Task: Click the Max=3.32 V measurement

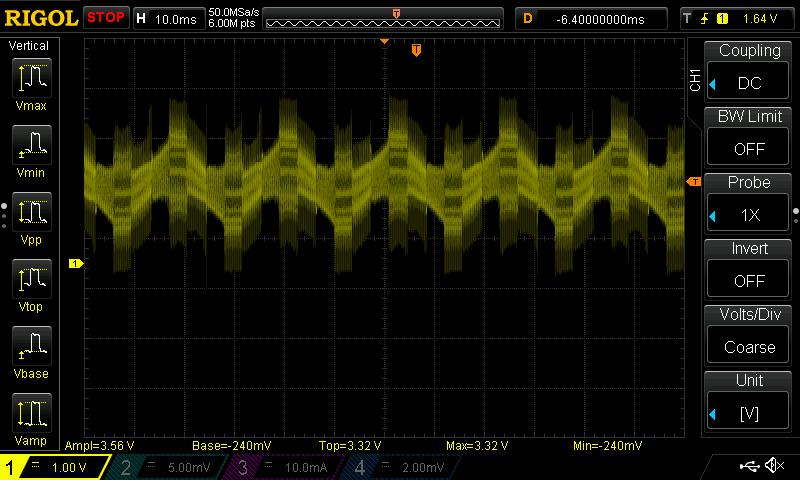Action: click(477, 446)
